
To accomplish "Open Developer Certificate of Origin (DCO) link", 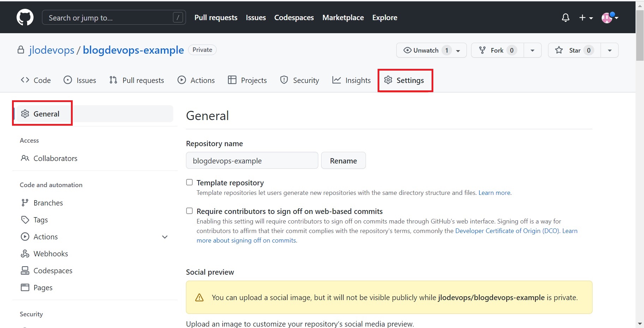I will tap(507, 231).
